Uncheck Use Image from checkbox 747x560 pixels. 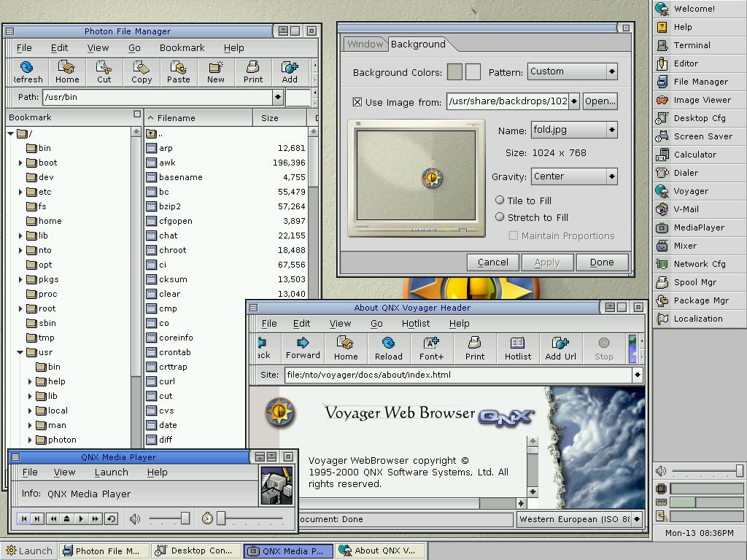pyautogui.click(x=357, y=102)
